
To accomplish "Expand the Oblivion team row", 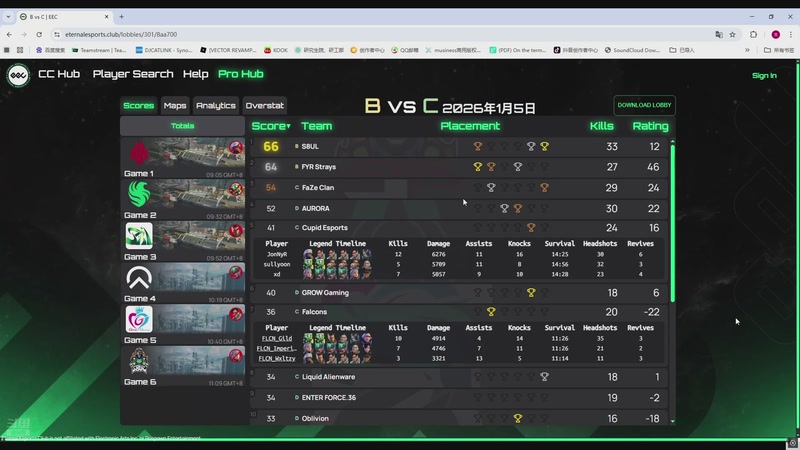I will [x=459, y=418].
